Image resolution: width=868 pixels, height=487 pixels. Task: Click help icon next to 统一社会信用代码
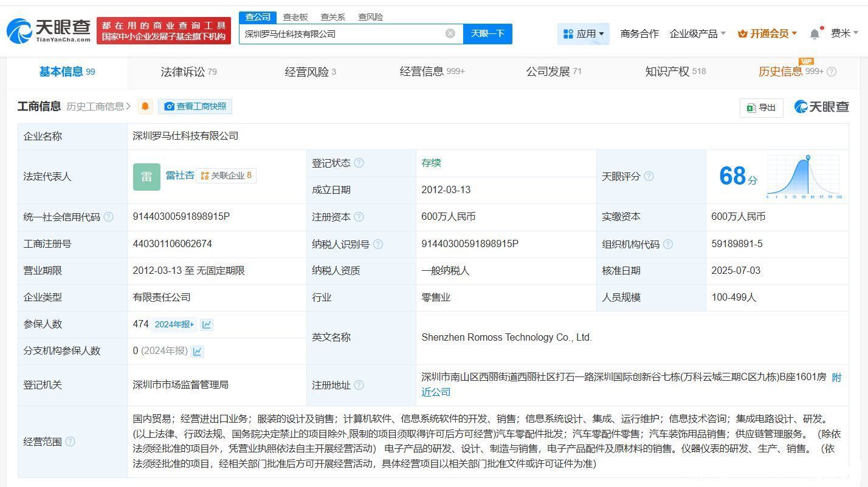108,217
